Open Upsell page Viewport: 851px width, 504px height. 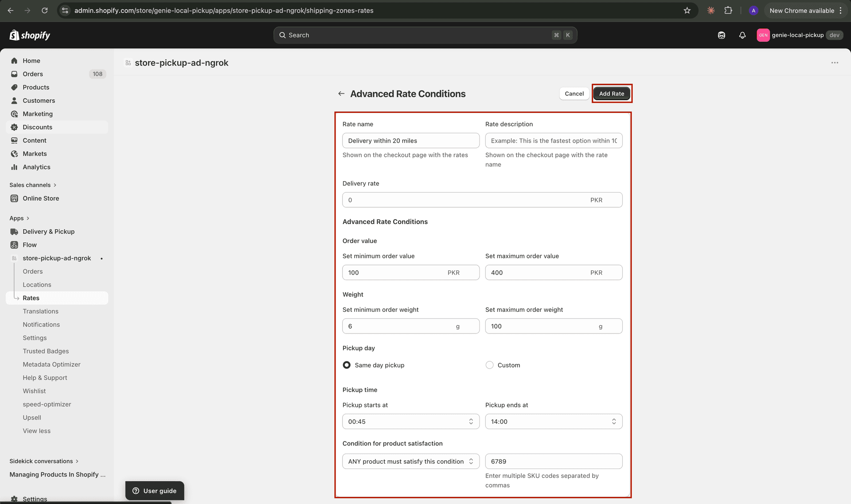point(32,418)
